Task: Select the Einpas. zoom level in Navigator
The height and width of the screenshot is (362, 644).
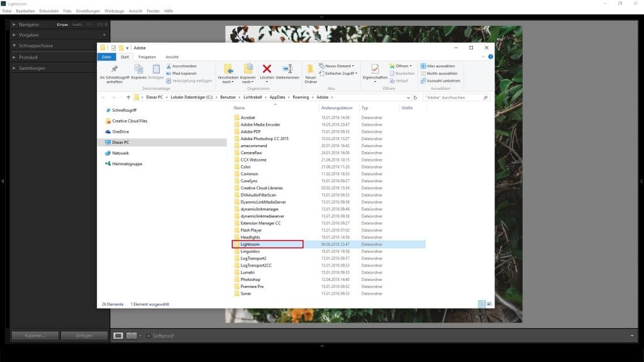Action: [62, 25]
